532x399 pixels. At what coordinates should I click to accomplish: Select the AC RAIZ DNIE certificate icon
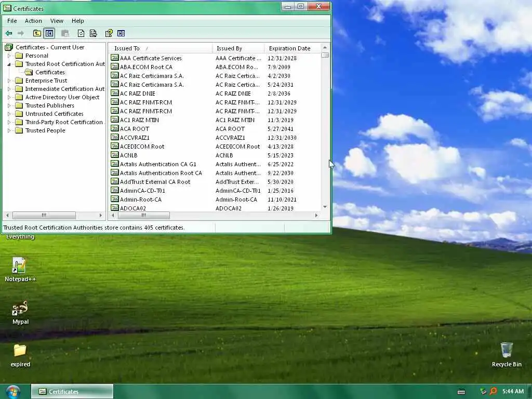[x=115, y=94]
